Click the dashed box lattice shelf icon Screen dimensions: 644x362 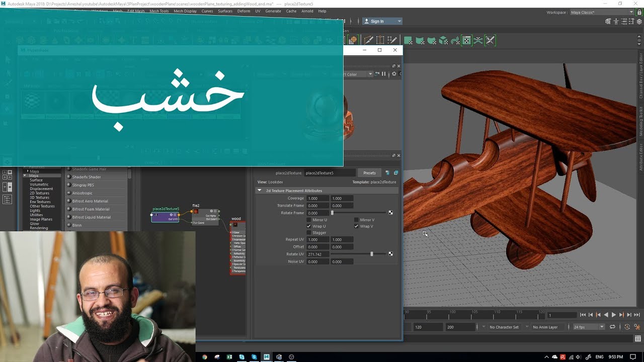coord(380,40)
